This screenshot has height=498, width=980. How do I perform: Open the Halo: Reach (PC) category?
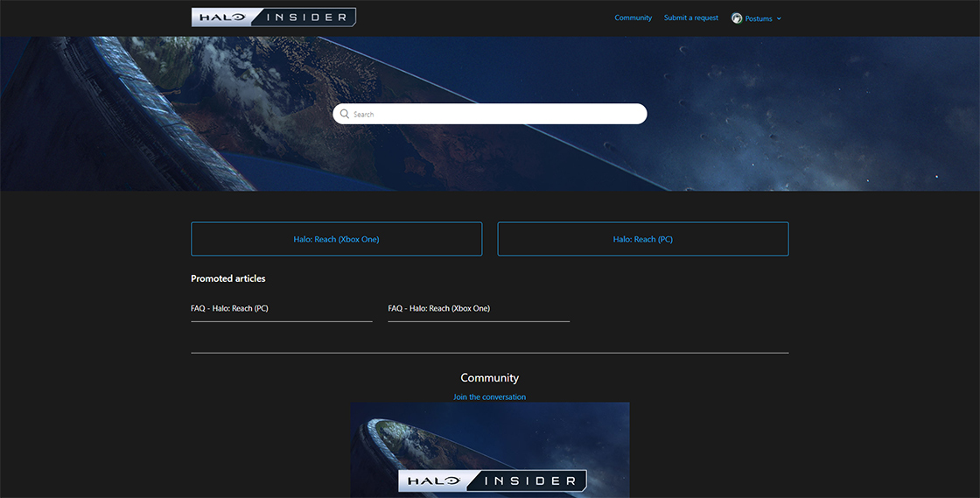click(x=642, y=239)
